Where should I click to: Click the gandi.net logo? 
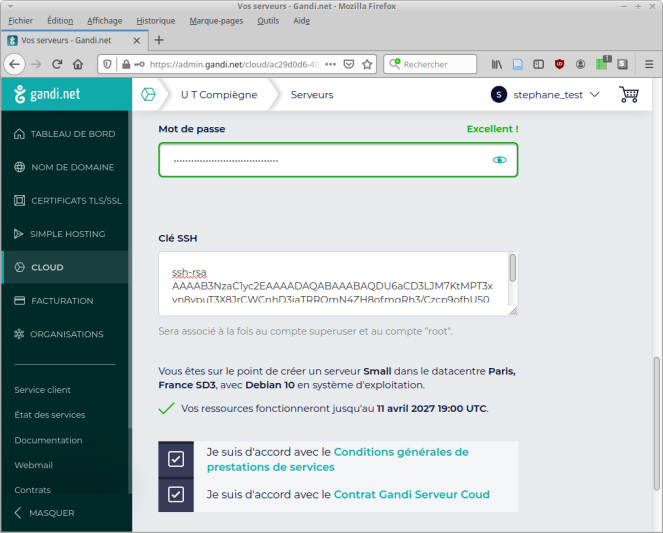pyautogui.click(x=47, y=94)
